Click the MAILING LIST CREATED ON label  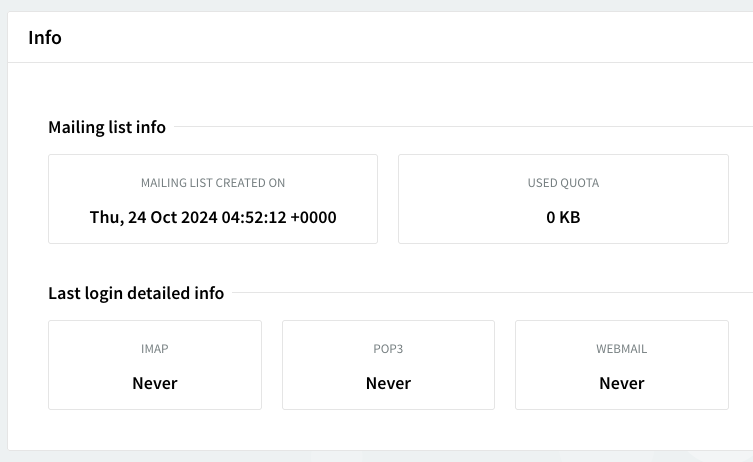(213, 183)
